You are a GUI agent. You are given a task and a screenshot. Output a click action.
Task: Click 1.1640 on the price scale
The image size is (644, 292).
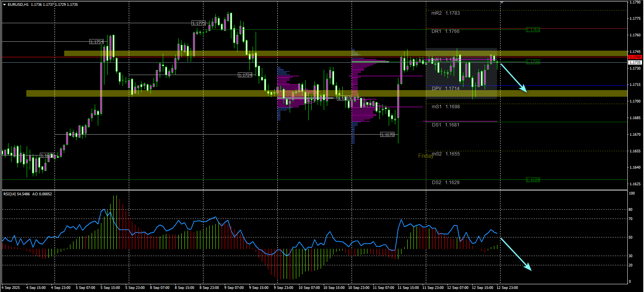point(635,167)
